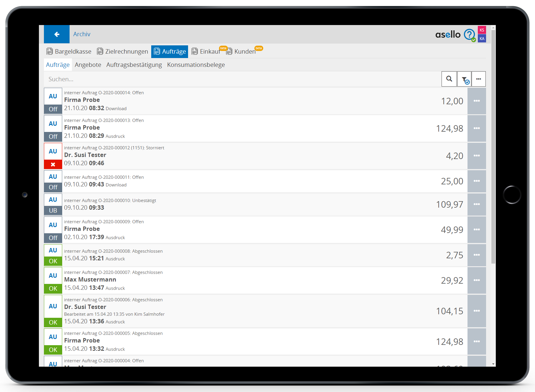Open more options next to filter
Screen dimensions: 535x392
point(478,79)
